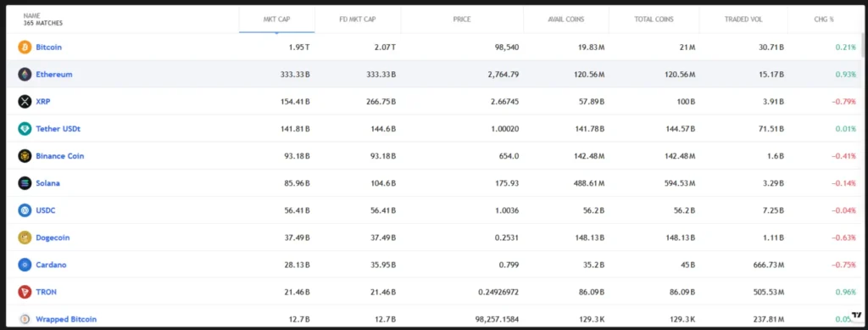Sort by MKT CAP column header

coord(277,20)
